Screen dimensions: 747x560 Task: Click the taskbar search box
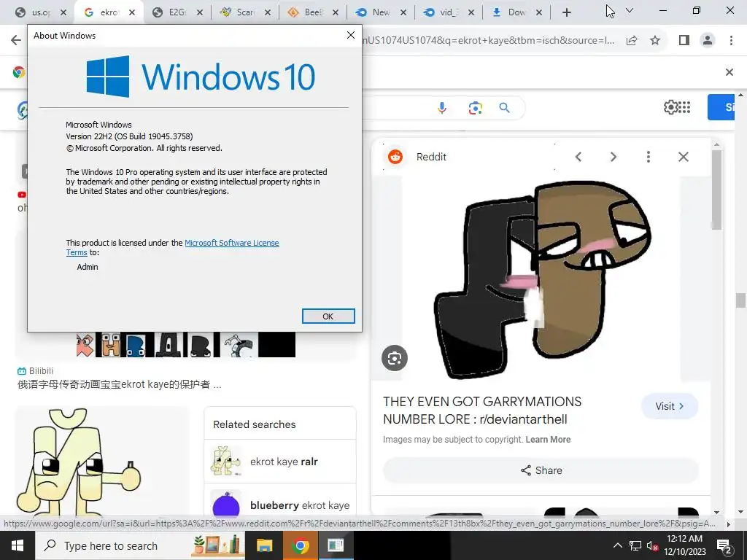[140, 545]
